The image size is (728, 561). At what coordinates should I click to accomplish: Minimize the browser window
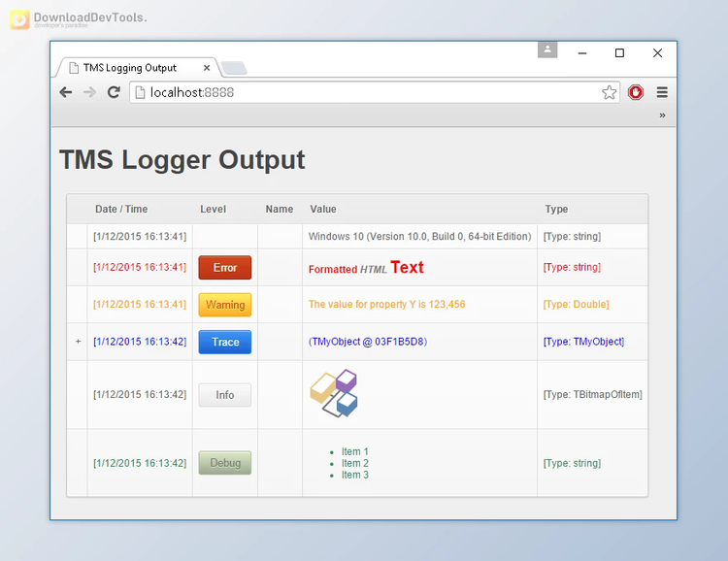click(582, 53)
